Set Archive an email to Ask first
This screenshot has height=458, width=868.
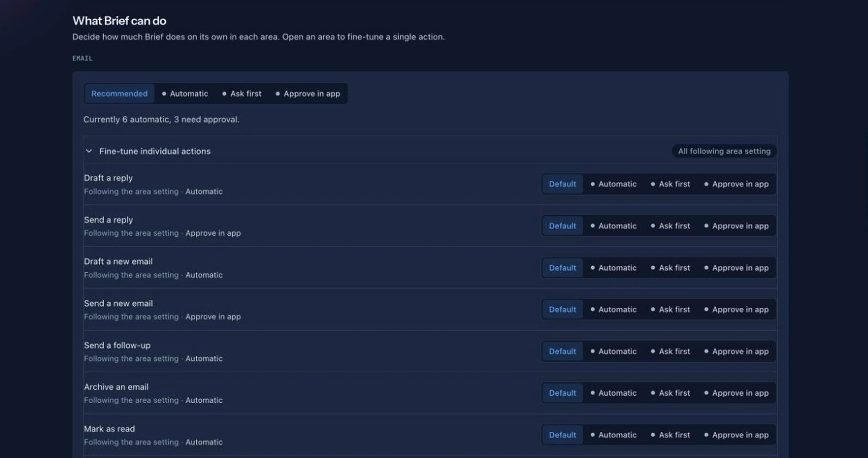click(x=671, y=393)
